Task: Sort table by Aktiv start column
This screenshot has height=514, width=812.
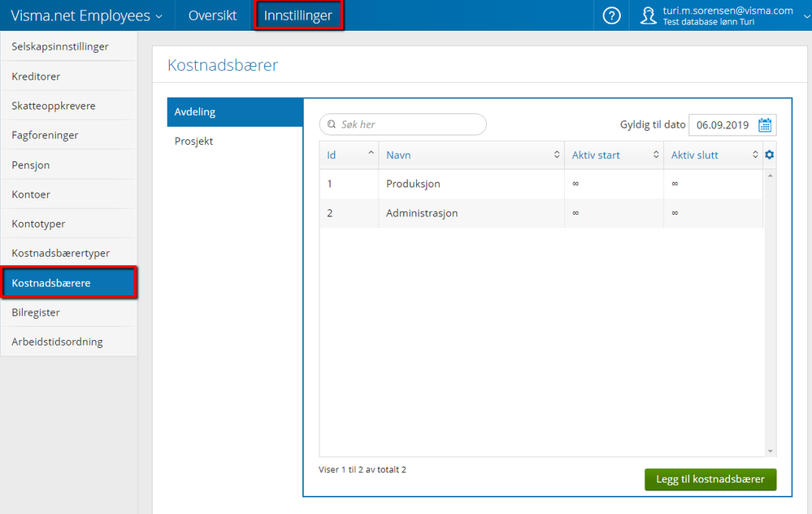Action: [614, 155]
